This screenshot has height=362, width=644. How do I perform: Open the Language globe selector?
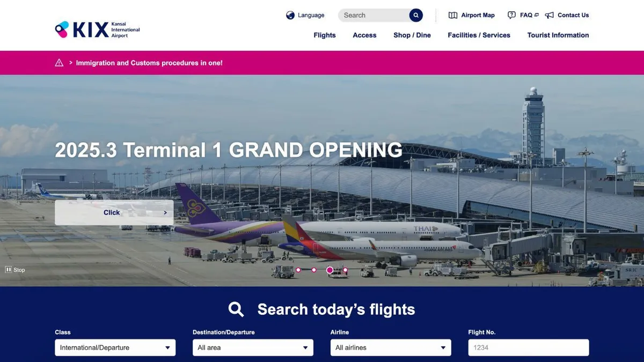pos(290,15)
